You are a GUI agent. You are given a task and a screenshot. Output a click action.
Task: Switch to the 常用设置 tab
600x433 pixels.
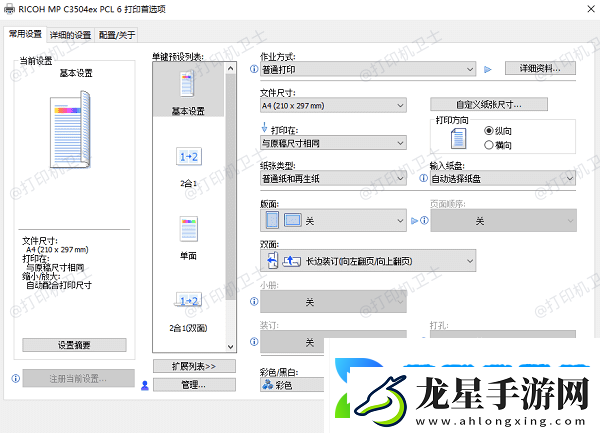pos(25,34)
